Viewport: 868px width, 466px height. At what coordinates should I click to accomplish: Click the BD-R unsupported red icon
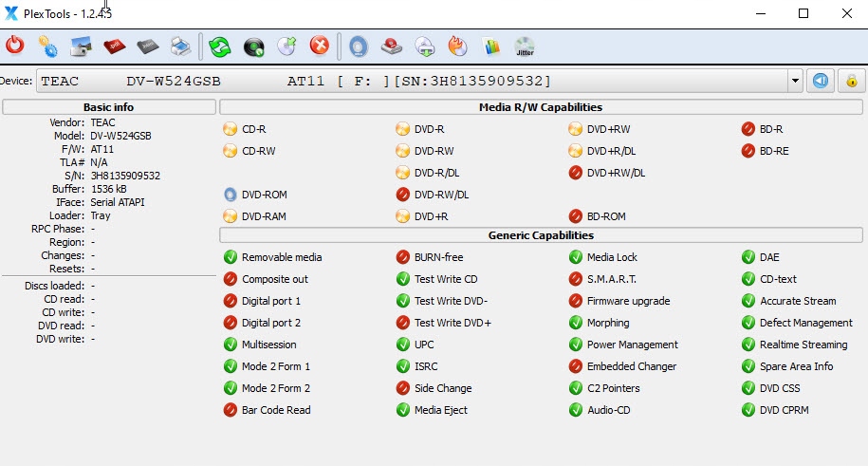pos(748,129)
